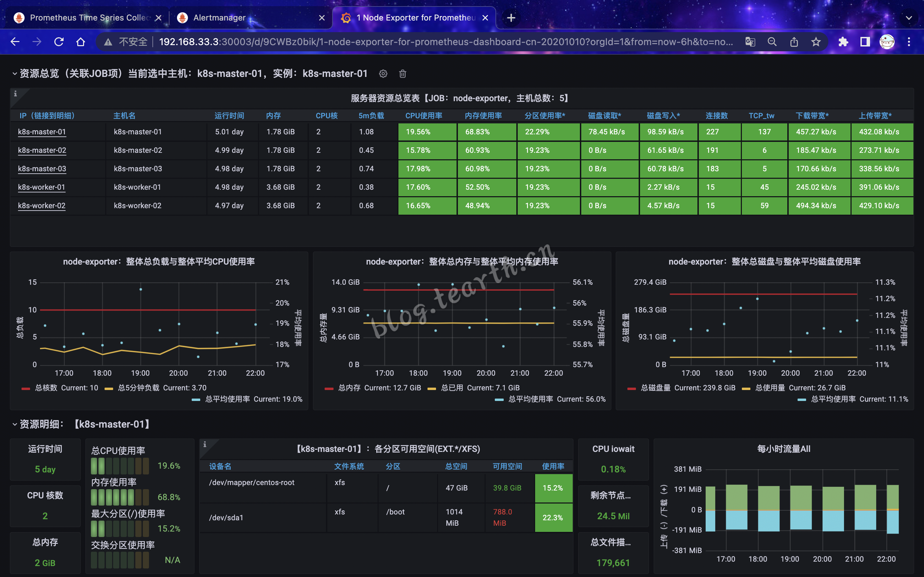Open the k8s-master-02 detail link

coord(42,150)
